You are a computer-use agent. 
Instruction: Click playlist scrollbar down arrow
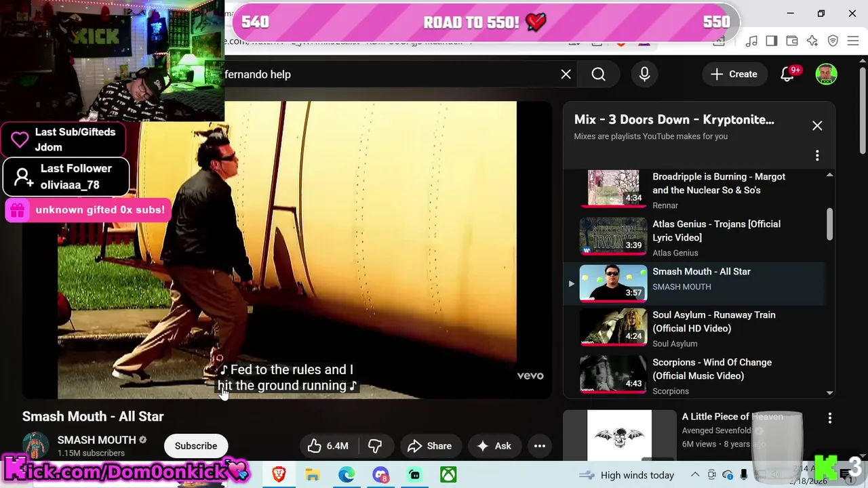coord(829,392)
